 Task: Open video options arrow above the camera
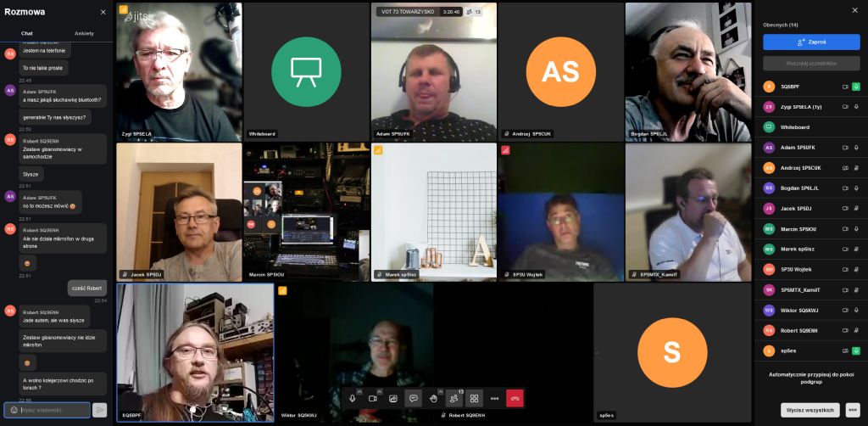click(380, 392)
